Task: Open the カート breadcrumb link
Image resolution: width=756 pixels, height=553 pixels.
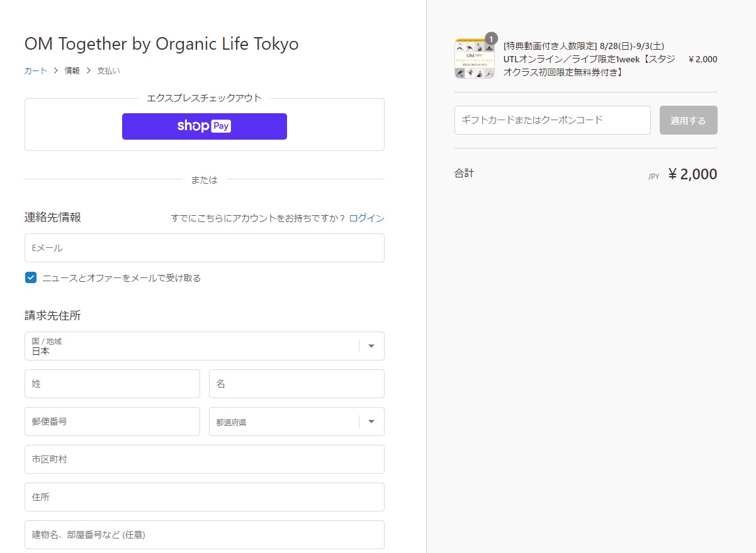Action: 36,71
